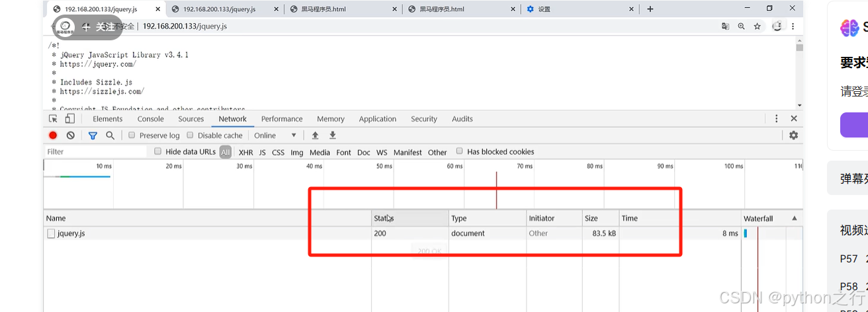This screenshot has height=312, width=868.
Task: Check Hide data URLs option
Action: coord(158,151)
